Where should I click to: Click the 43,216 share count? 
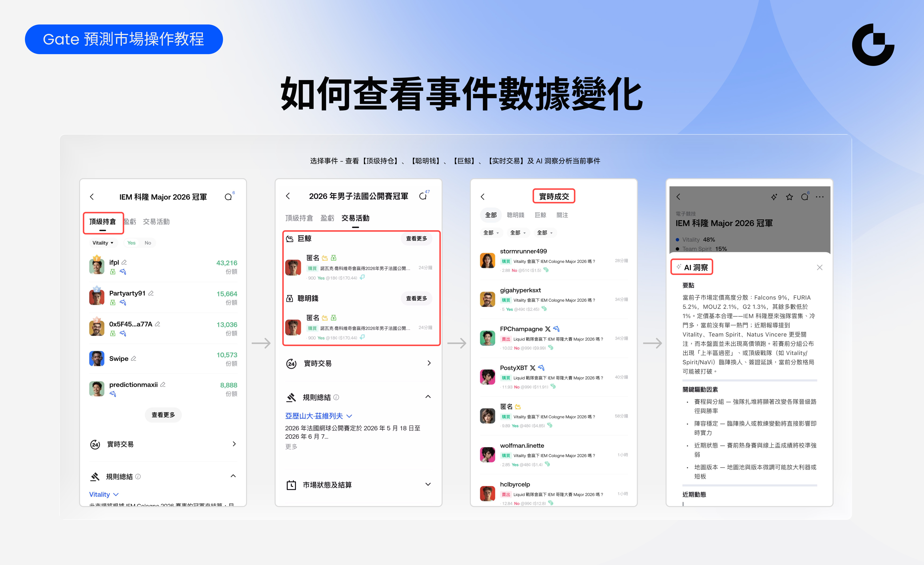click(x=227, y=263)
